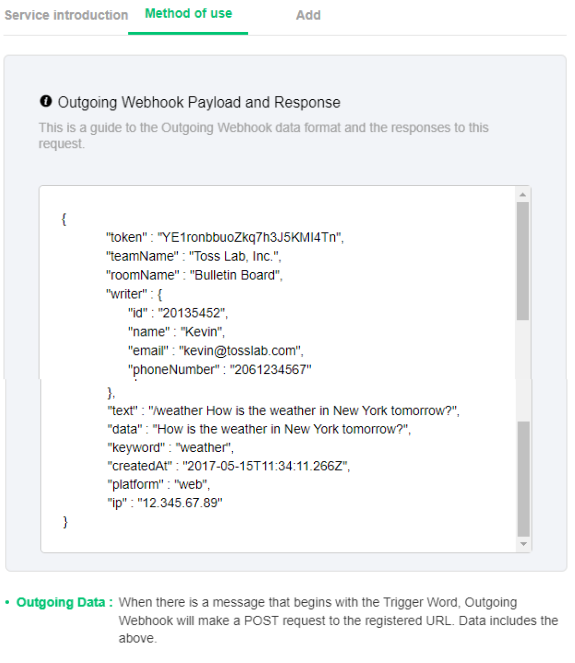575x663 pixels.
Task: Click the text line starting with /weather
Action: point(283,411)
